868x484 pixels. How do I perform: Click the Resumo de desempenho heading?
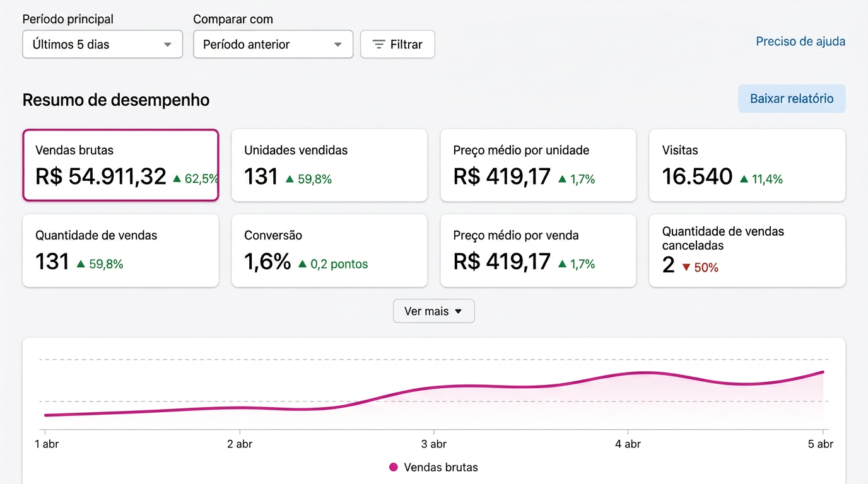116,100
